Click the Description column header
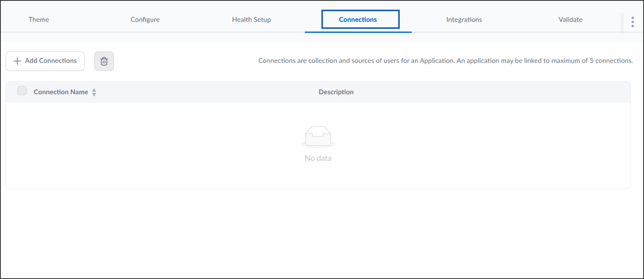The height and width of the screenshot is (279, 644). coord(336,92)
